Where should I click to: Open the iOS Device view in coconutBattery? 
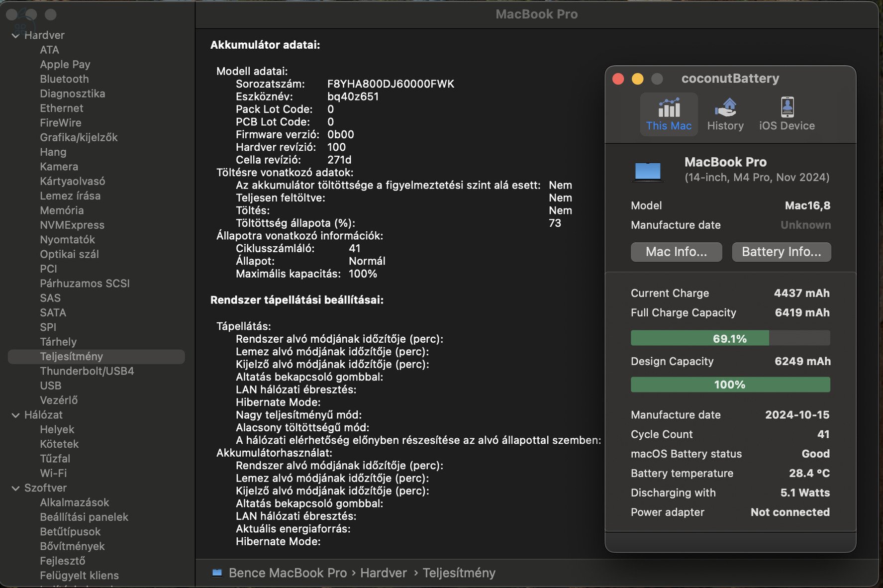[x=786, y=113]
